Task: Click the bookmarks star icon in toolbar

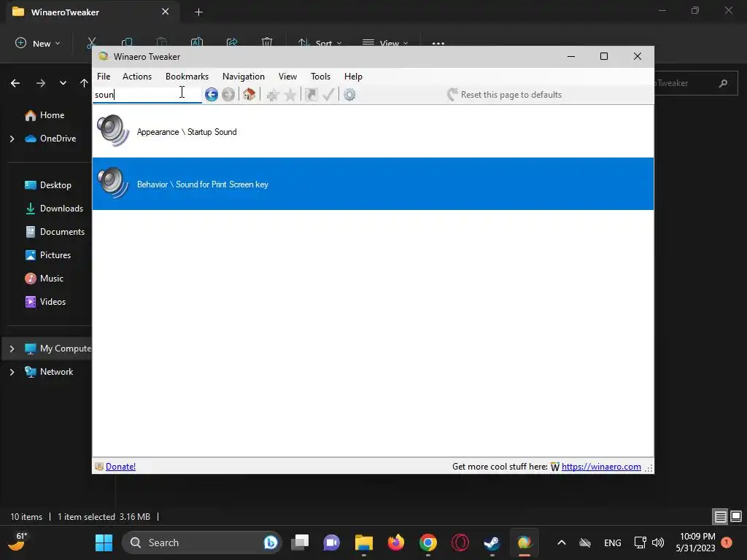Action: (x=290, y=96)
